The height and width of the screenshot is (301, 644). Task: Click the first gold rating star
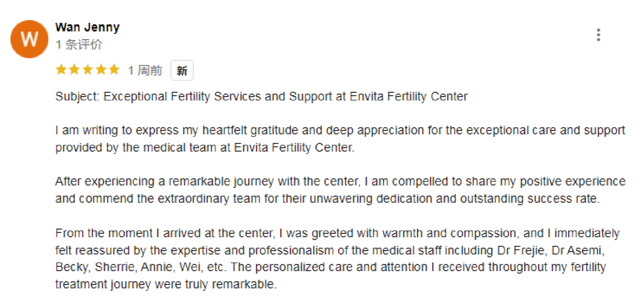61,70
